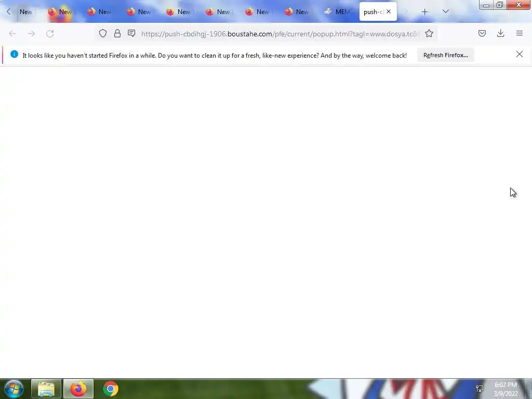This screenshot has height=399, width=532.
Task: Open the site permissions icon in address bar
Action: pyautogui.click(x=131, y=33)
